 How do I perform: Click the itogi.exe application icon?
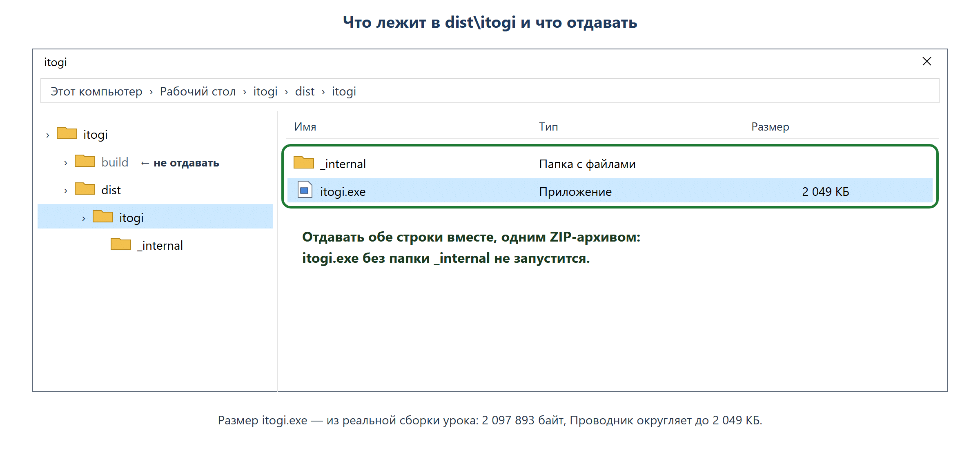point(305,190)
